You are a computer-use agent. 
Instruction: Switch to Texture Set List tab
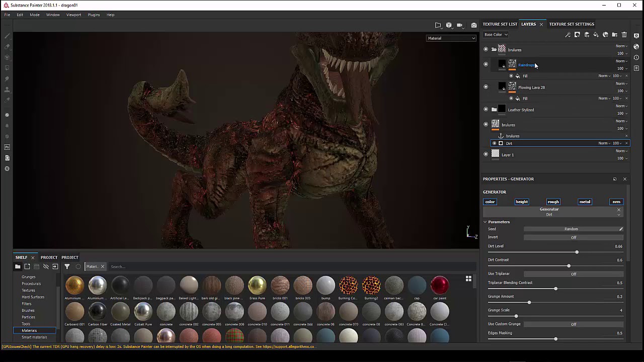pos(500,24)
